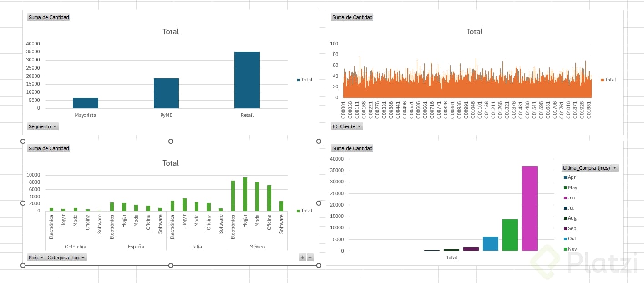Viewport: 644px width, 283px height.
Task: Click Suma de Cantidad button in País chart
Action: coord(49,148)
